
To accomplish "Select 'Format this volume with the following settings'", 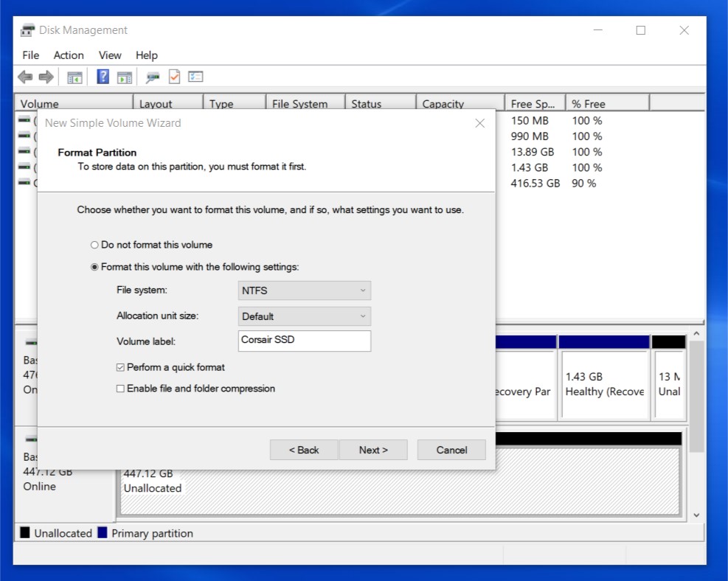I will (94, 267).
